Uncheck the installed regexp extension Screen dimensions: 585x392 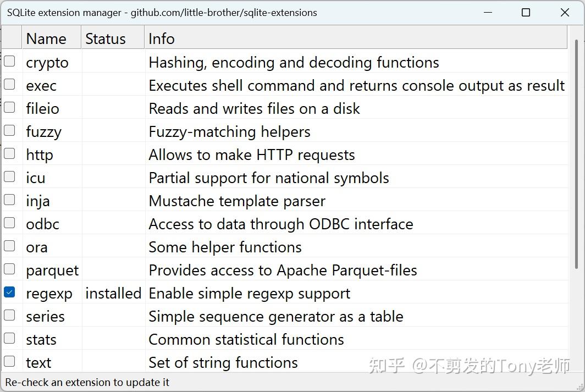pos(9,292)
